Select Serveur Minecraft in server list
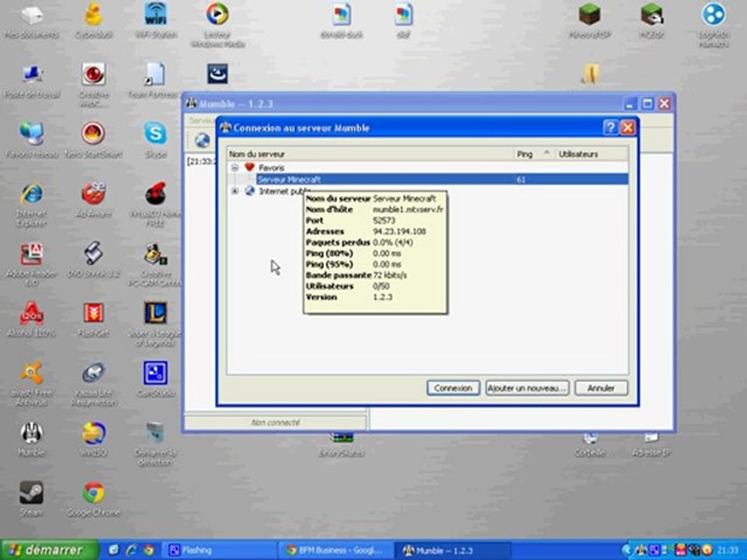The height and width of the screenshot is (560, 747). tap(289, 180)
